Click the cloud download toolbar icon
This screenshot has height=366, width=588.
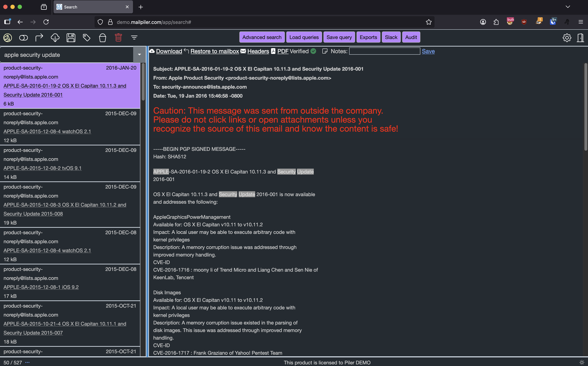(55, 38)
